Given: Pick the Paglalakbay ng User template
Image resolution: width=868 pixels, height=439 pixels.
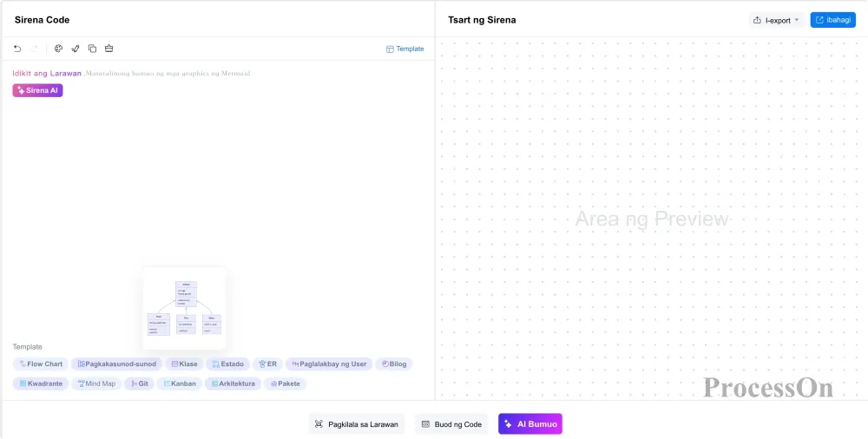Looking at the screenshot, I should click(329, 364).
